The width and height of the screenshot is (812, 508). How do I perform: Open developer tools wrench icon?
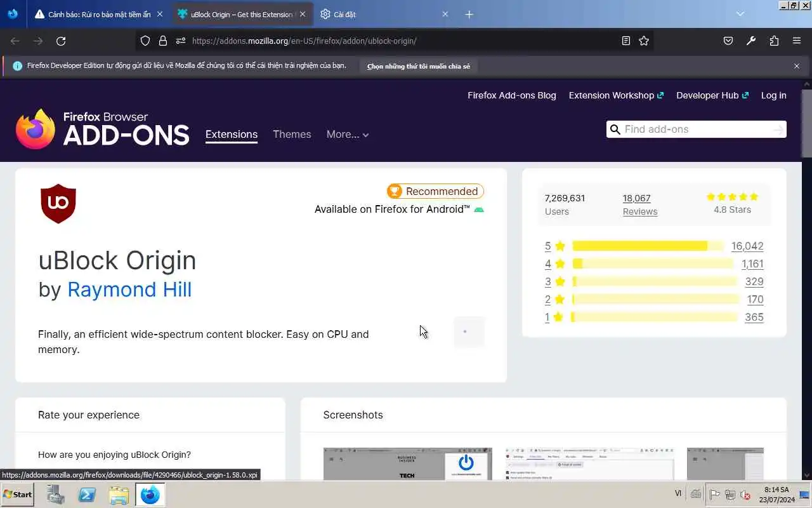pos(751,41)
